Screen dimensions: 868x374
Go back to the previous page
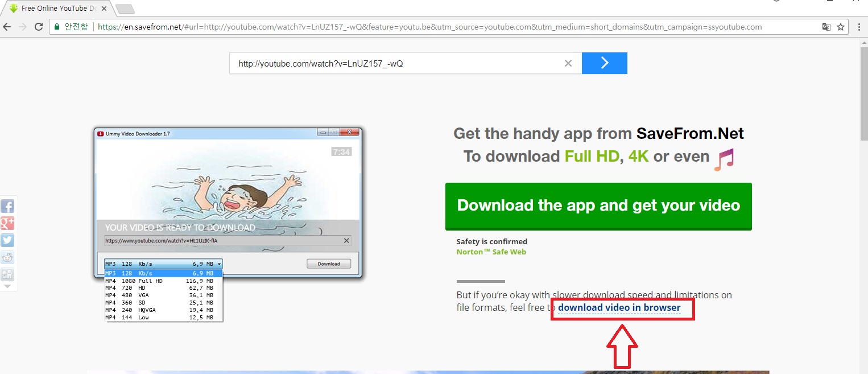tap(7, 27)
